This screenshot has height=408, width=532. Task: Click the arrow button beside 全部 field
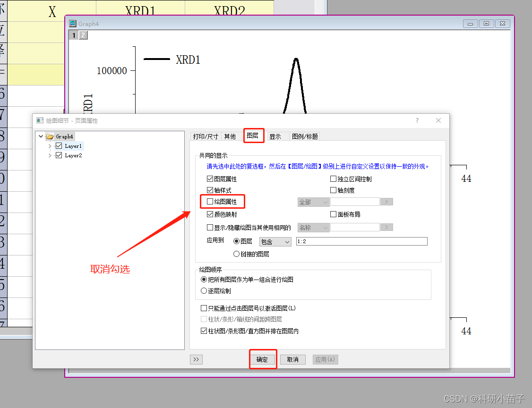(x=386, y=202)
